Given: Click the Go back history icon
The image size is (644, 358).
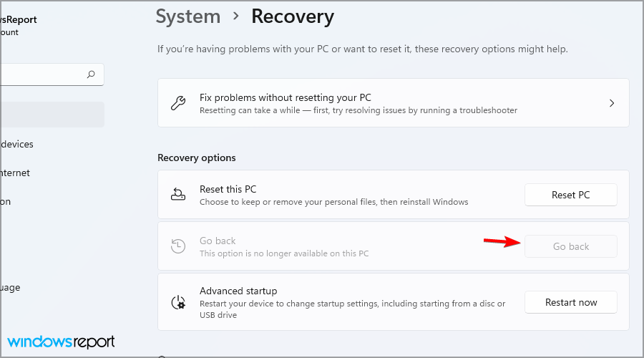Looking at the screenshot, I should coord(178,246).
